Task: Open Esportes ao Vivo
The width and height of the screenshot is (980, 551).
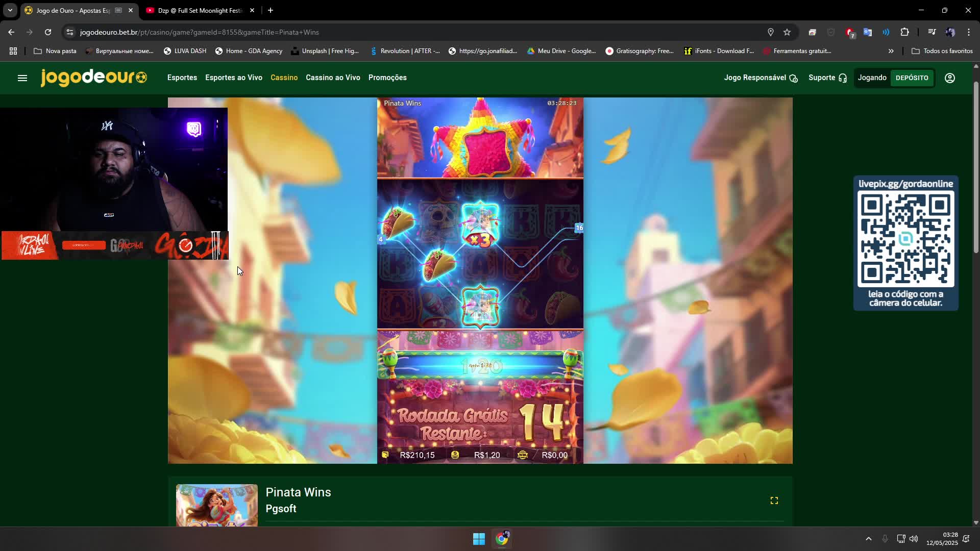Action: click(x=234, y=78)
